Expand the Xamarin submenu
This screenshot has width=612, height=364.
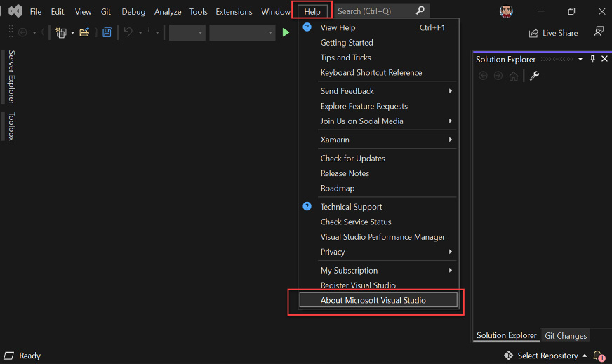451,140
